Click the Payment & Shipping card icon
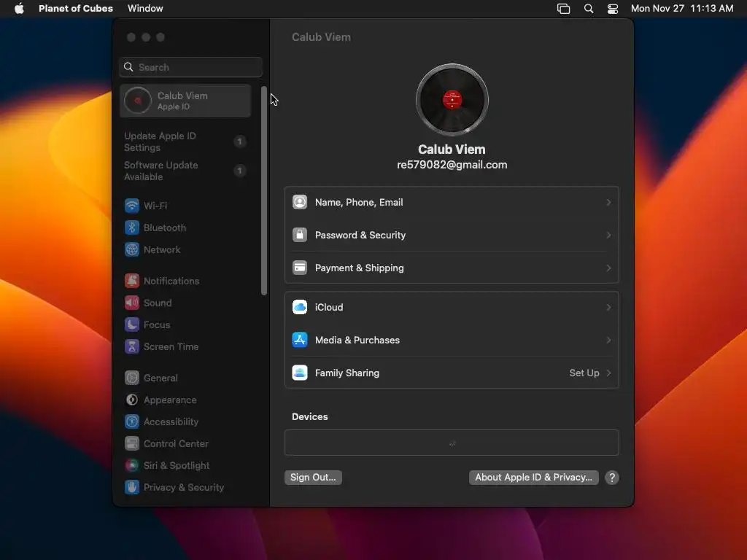The width and height of the screenshot is (747, 560). pyautogui.click(x=300, y=268)
